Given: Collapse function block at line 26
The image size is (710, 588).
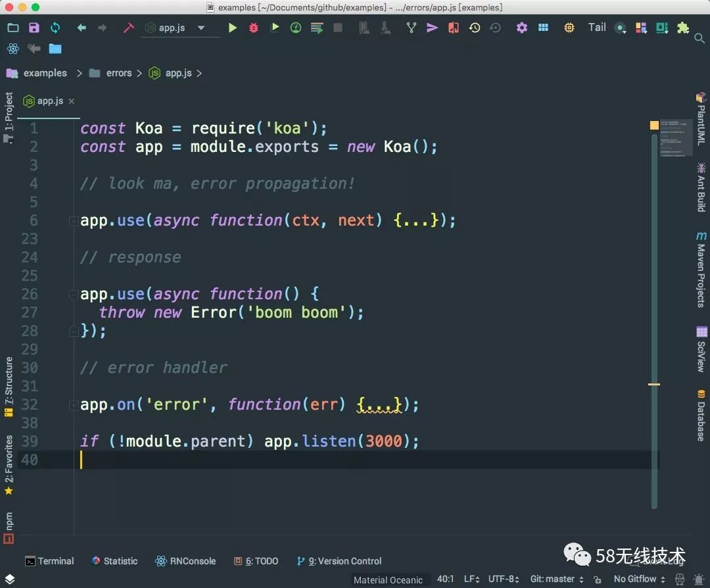Looking at the screenshot, I should point(73,295).
